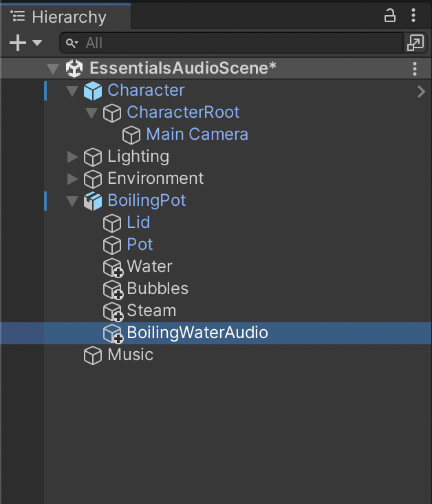Screen dimensions: 432x504
Task: Expand the Lighting group
Action: 72,156
